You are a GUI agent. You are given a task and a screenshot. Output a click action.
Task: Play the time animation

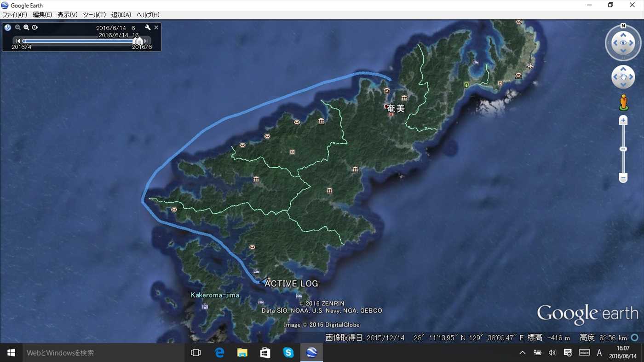[35, 28]
